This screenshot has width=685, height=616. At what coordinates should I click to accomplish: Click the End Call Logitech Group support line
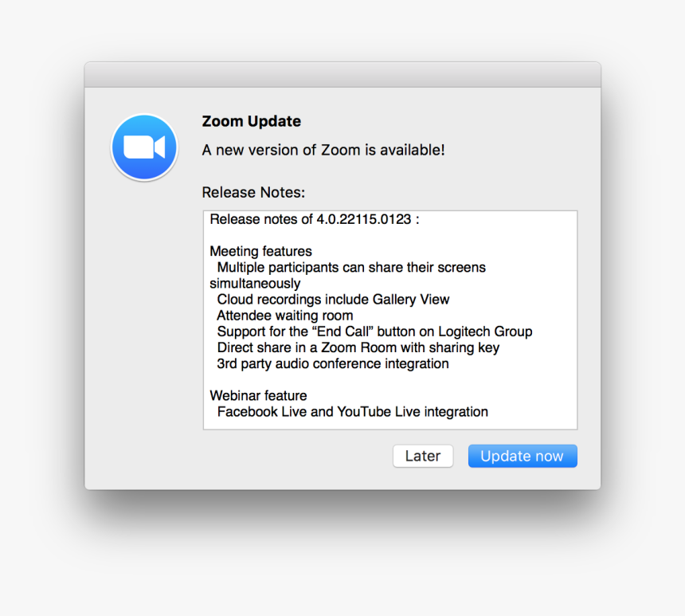pyautogui.click(x=374, y=332)
